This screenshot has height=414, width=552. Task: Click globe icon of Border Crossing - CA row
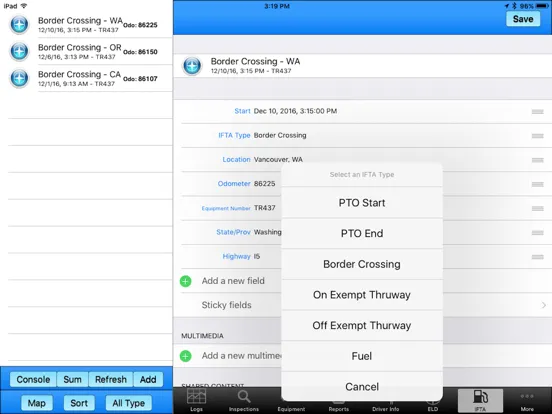(19, 78)
